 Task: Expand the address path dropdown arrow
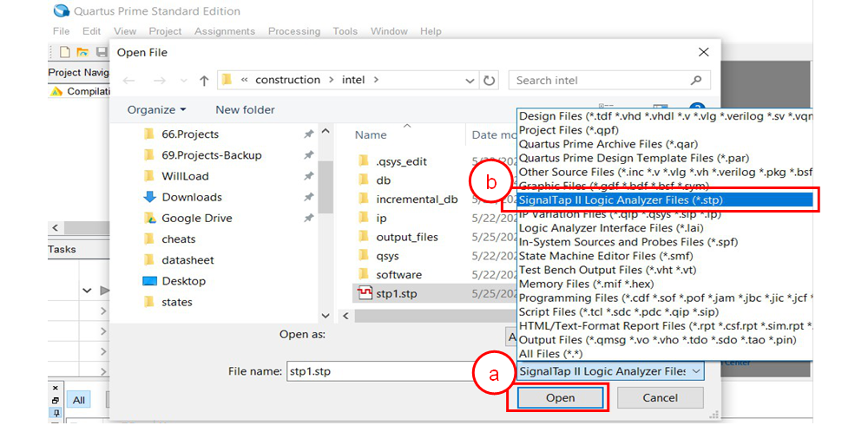[470, 81]
